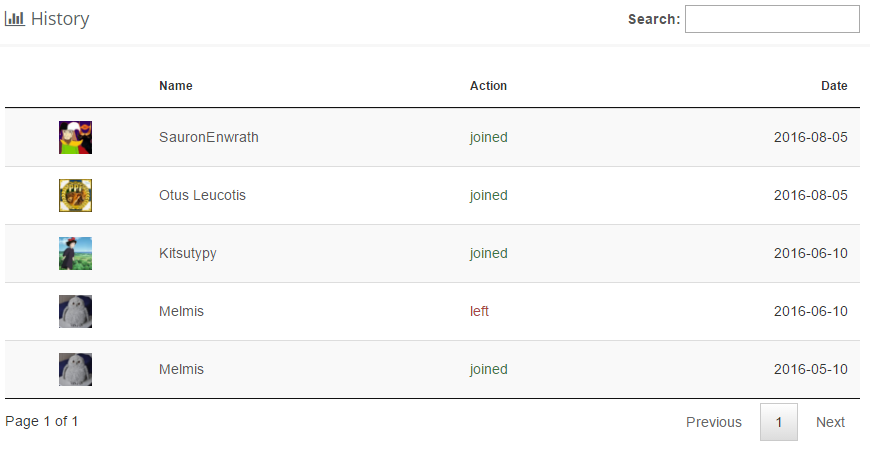The height and width of the screenshot is (455, 870).
Task: Focus the Search input field
Action: tap(772, 19)
